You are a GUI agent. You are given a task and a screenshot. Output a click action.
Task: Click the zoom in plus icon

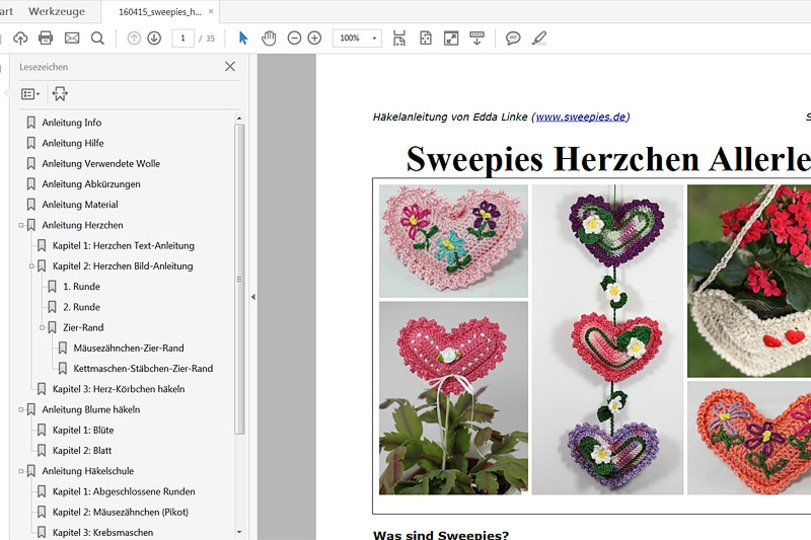315,38
